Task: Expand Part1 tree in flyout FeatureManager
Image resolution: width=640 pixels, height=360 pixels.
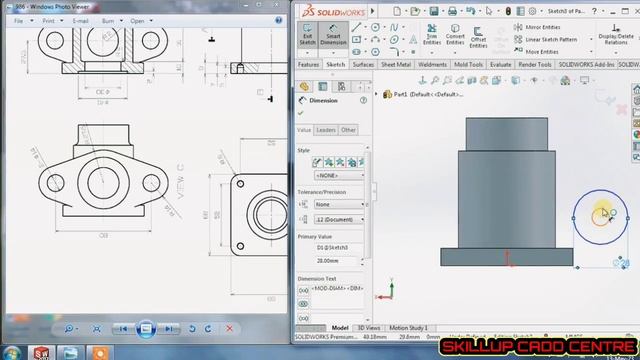Action: click(x=376, y=94)
